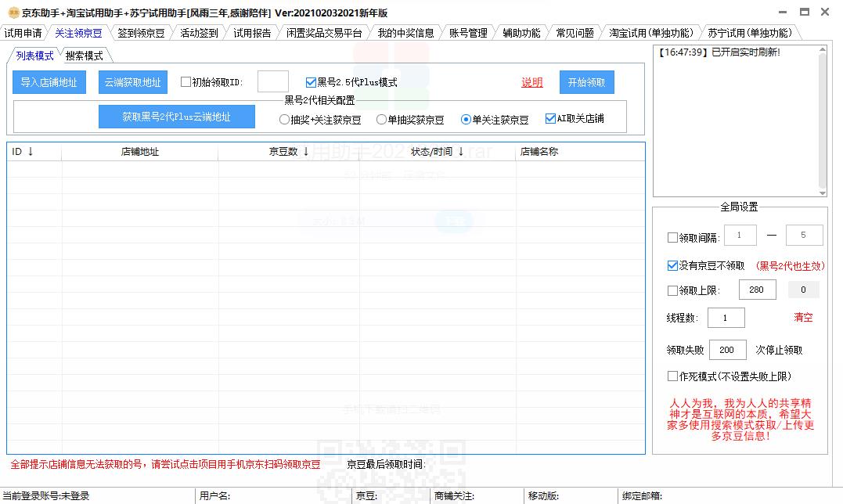Open the 常见问题 tab
Viewport: 843px width, 504px height.
tap(575, 33)
